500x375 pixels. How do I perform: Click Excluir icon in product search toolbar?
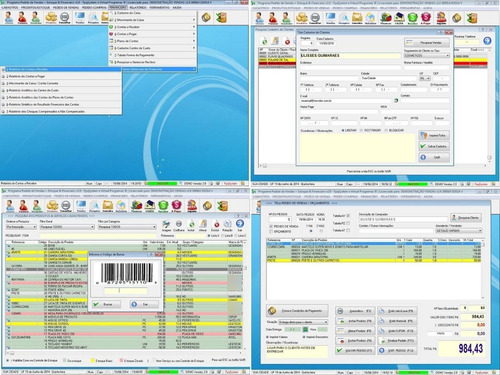pyautogui.click(x=216, y=225)
